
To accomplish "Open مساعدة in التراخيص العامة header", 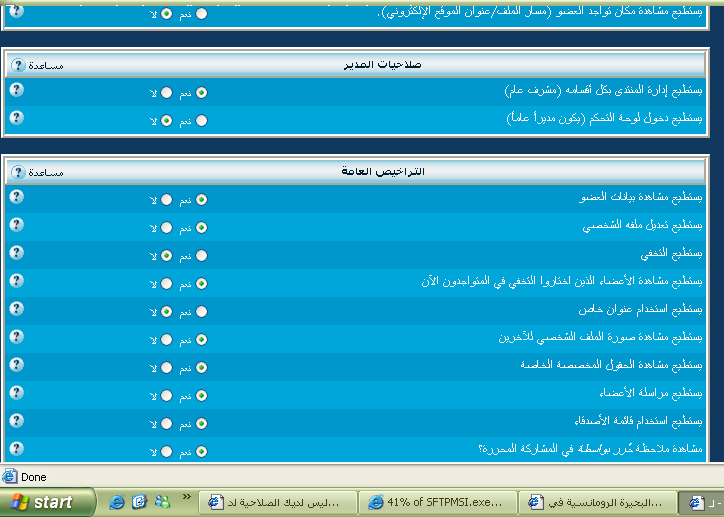I will click(19, 172).
